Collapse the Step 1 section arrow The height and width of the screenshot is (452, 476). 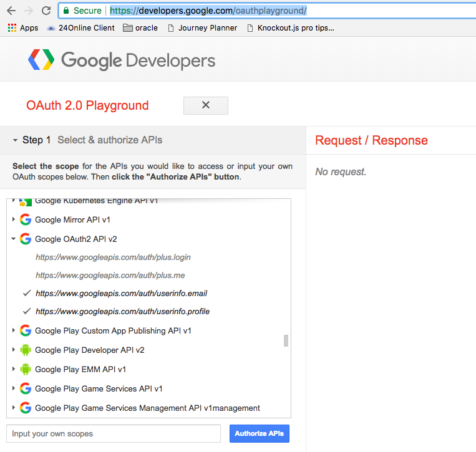pos(15,140)
